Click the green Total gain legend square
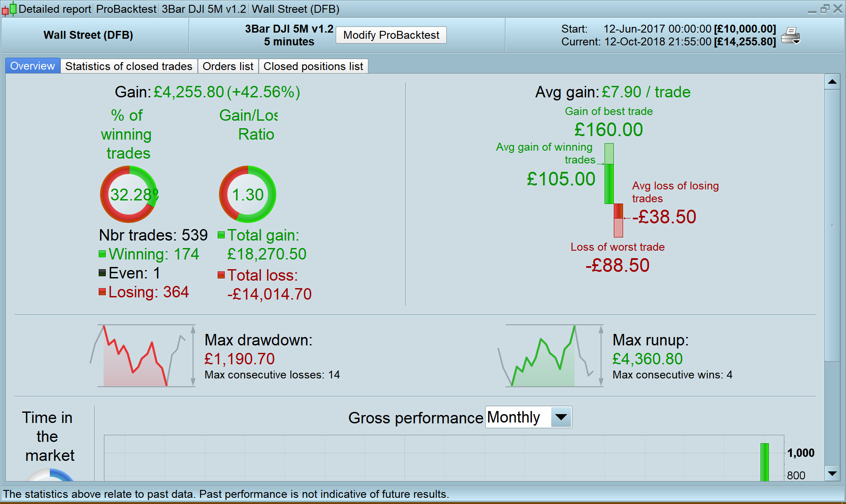The width and height of the screenshot is (846, 504). coord(221,235)
